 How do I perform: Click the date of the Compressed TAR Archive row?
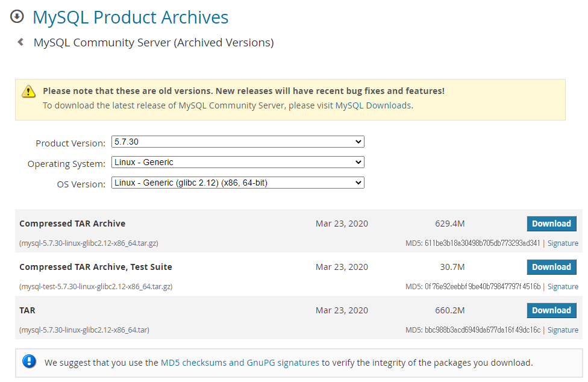point(342,224)
